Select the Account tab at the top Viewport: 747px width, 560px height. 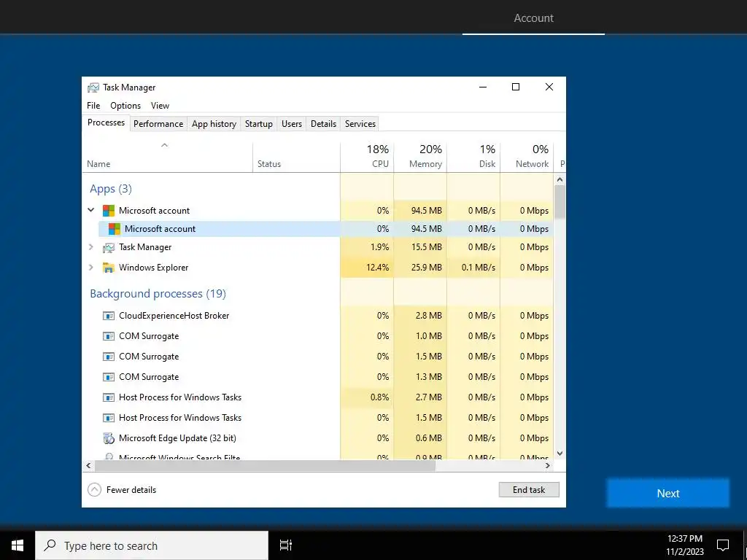(x=533, y=18)
